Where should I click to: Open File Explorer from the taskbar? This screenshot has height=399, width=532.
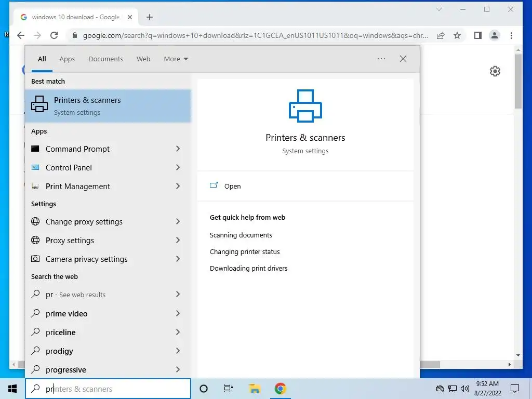[x=255, y=389]
